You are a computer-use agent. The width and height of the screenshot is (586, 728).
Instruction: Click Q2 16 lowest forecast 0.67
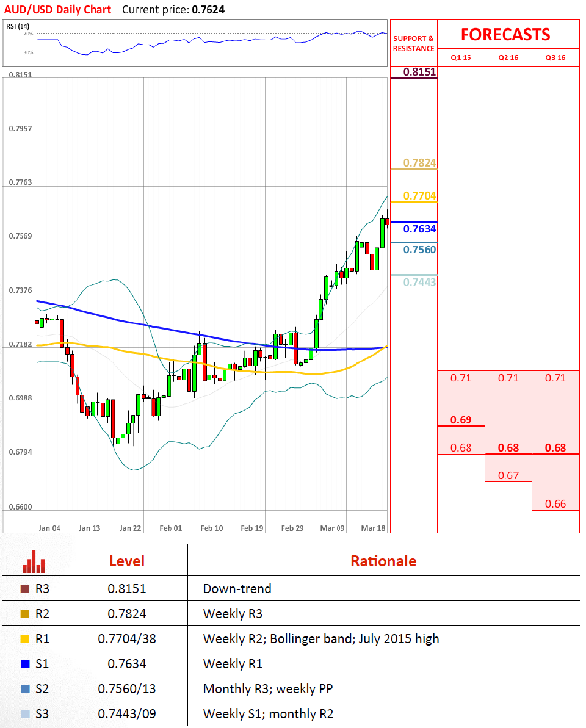[x=508, y=475]
